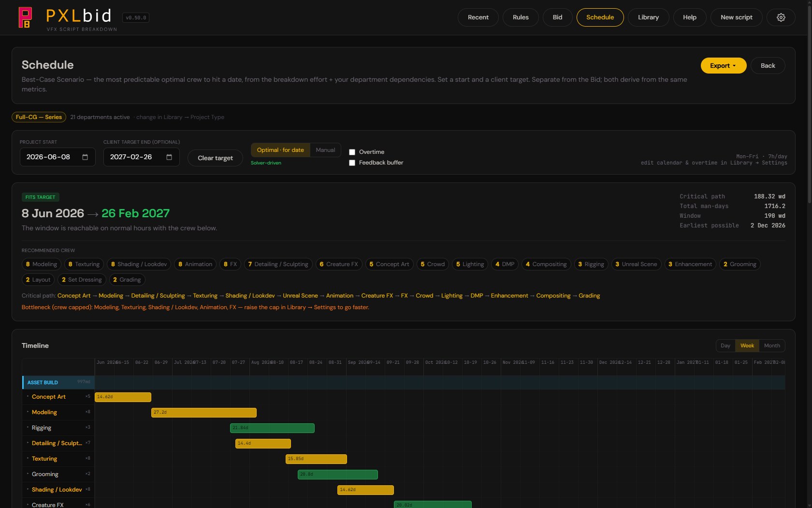Enable the Feedback buffer checkbox
Screen dimensions: 812x508
[x=352, y=163]
